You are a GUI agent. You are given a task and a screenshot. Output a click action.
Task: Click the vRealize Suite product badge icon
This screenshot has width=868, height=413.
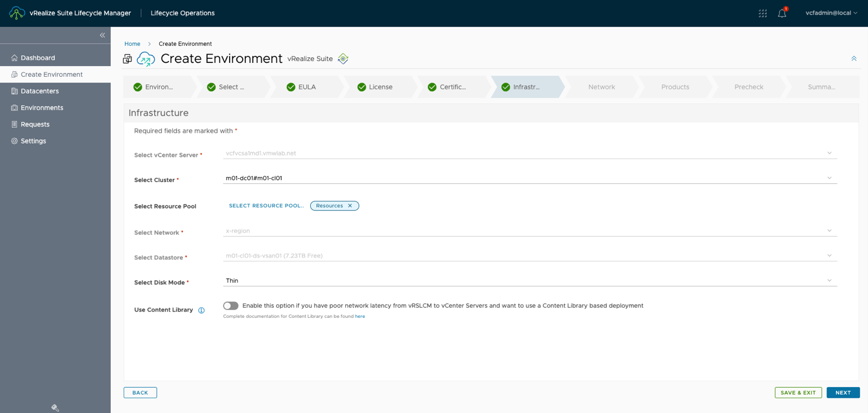343,59
